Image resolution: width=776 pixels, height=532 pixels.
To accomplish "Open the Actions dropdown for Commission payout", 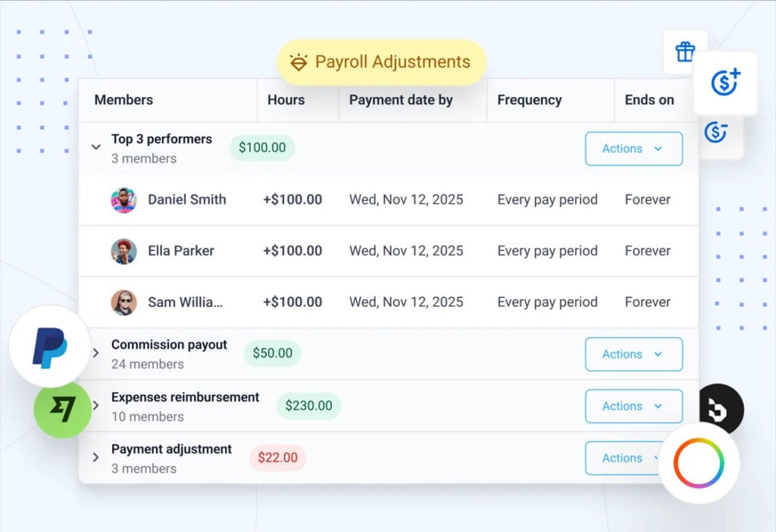I will pyautogui.click(x=634, y=354).
